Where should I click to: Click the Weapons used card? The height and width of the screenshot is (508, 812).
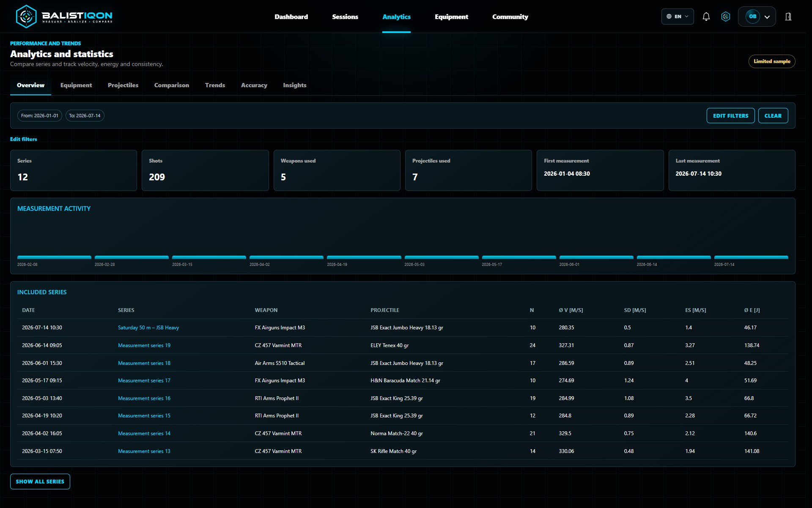tap(337, 170)
